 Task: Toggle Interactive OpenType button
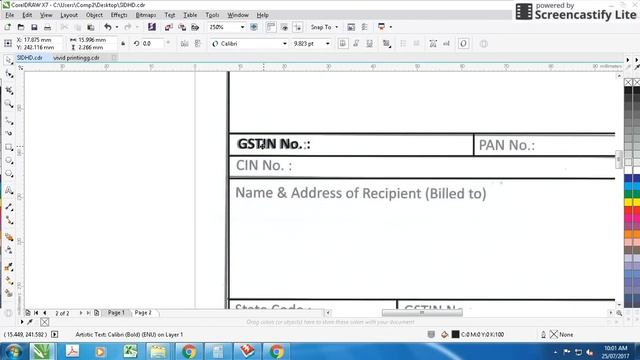(x=463, y=43)
